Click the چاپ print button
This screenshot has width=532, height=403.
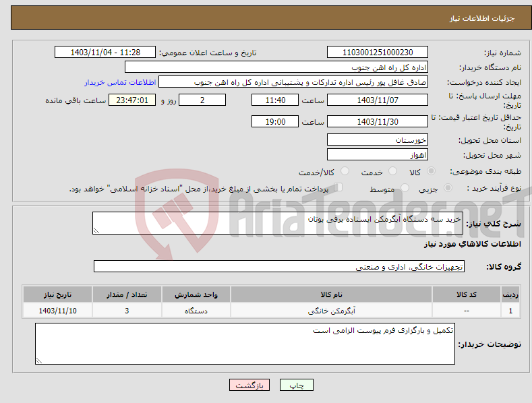(x=297, y=385)
